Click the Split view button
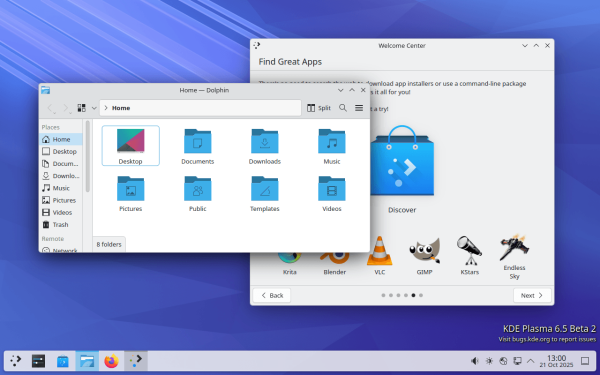Image resolution: width=600 pixels, height=375 pixels. (x=319, y=108)
